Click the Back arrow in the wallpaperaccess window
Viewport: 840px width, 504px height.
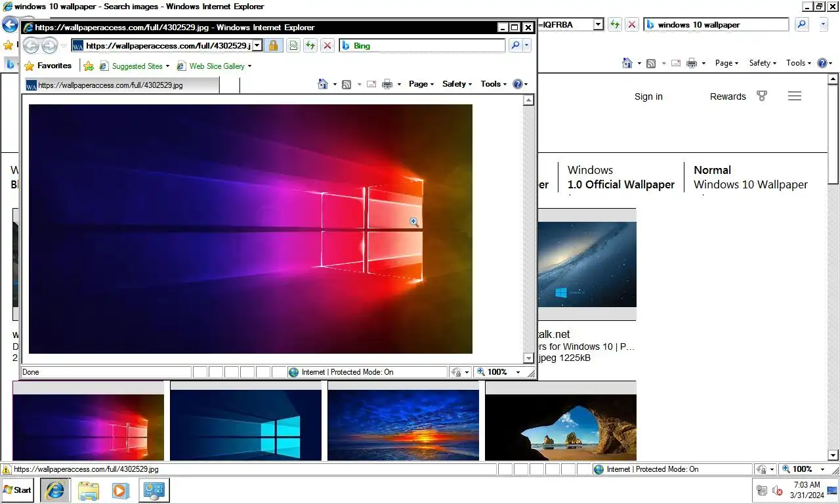31,46
